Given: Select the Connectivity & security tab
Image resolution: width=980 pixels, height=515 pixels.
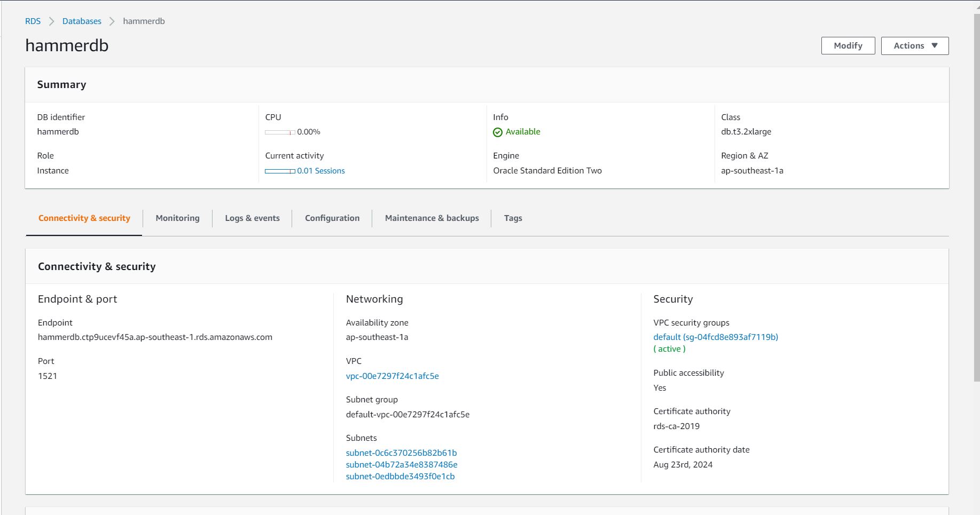Looking at the screenshot, I should [84, 218].
